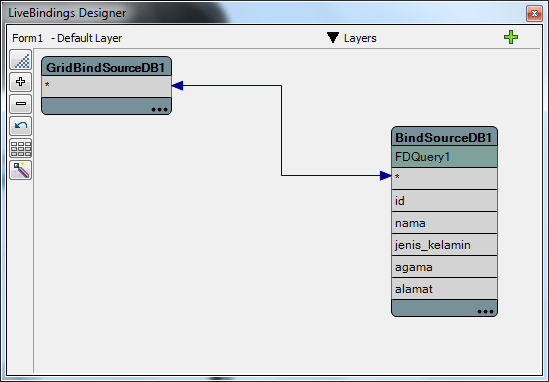
Task: Close the LiveBindings Designer window
Action: click(534, 13)
